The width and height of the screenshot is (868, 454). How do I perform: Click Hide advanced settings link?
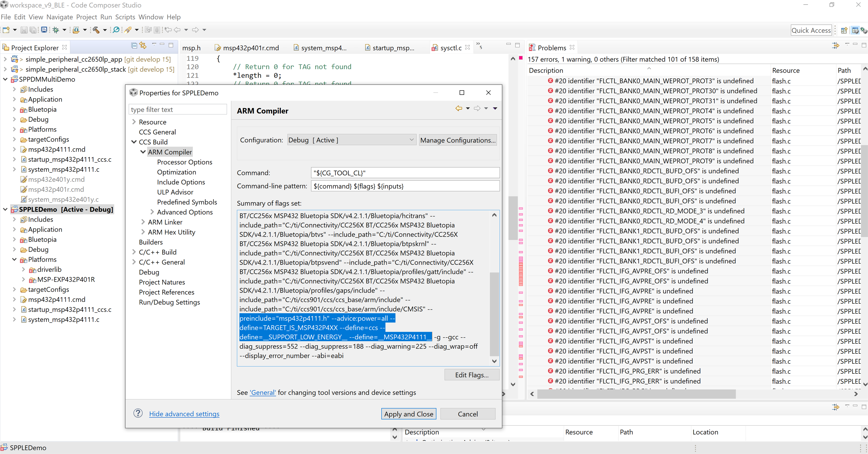point(184,414)
